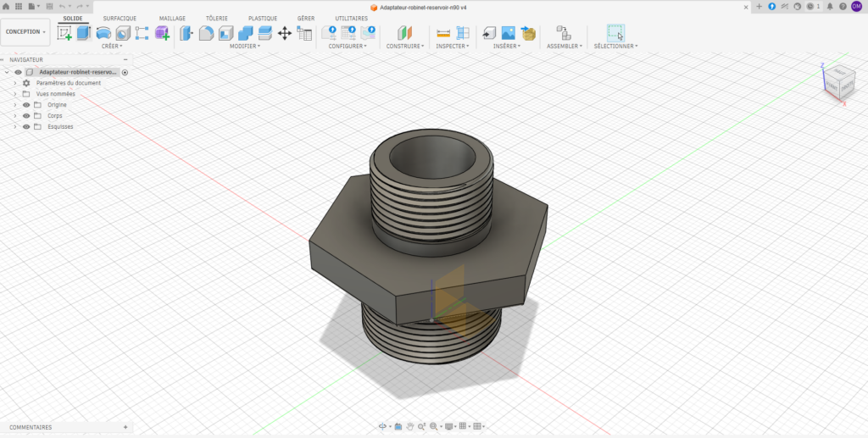
Task: Select the Hole tool
Action: (x=123, y=33)
